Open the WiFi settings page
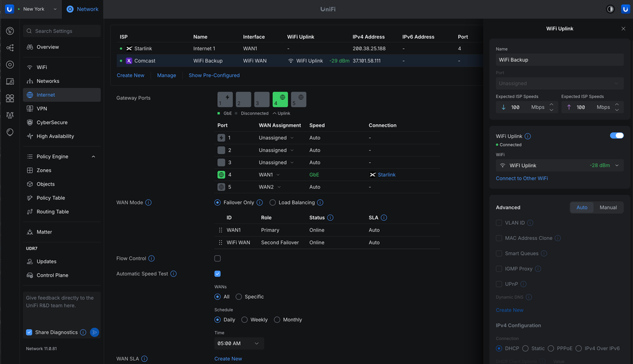Image resolution: width=633 pixels, height=364 pixels. [x=61, y=67]
